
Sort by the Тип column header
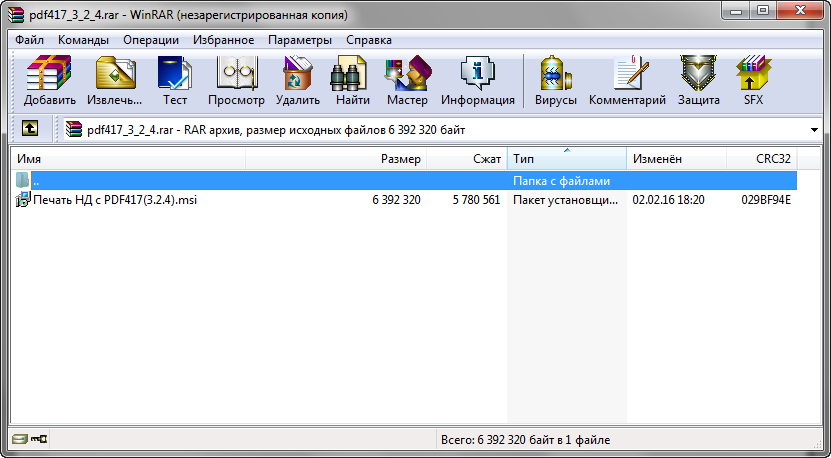pos(567,159)
